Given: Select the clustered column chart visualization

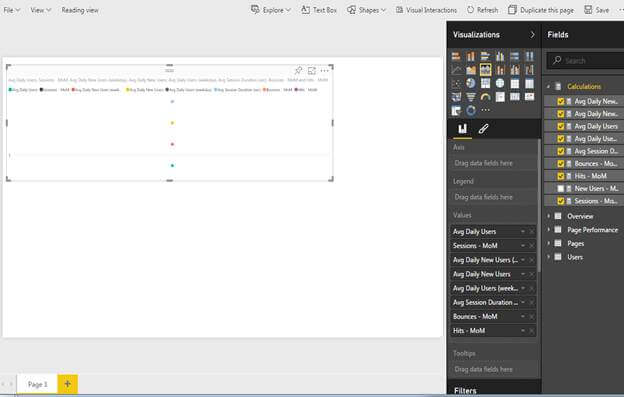Looking at the screenshot, I should (500, 56).
